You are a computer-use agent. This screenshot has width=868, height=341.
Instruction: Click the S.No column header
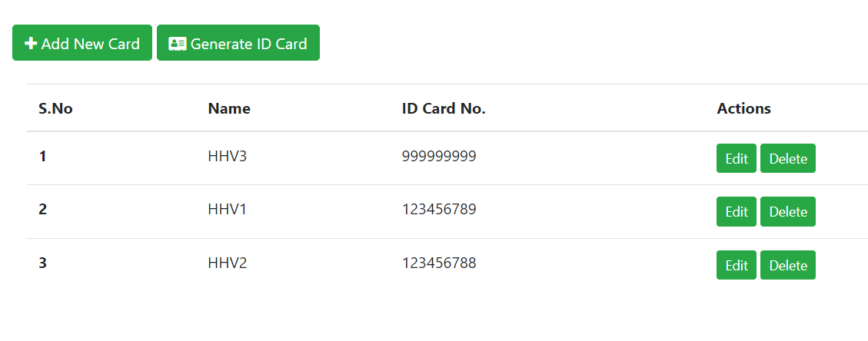tap(55, 109)
